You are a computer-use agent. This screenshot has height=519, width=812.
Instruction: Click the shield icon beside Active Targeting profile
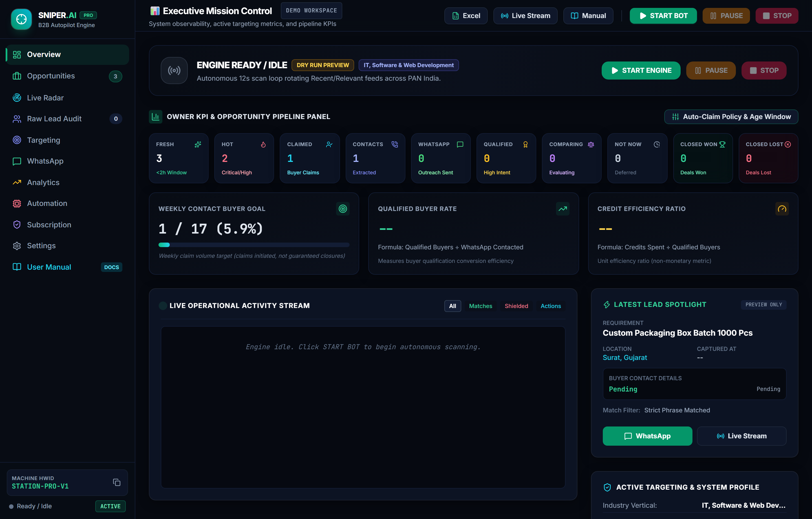pos(607,487)
